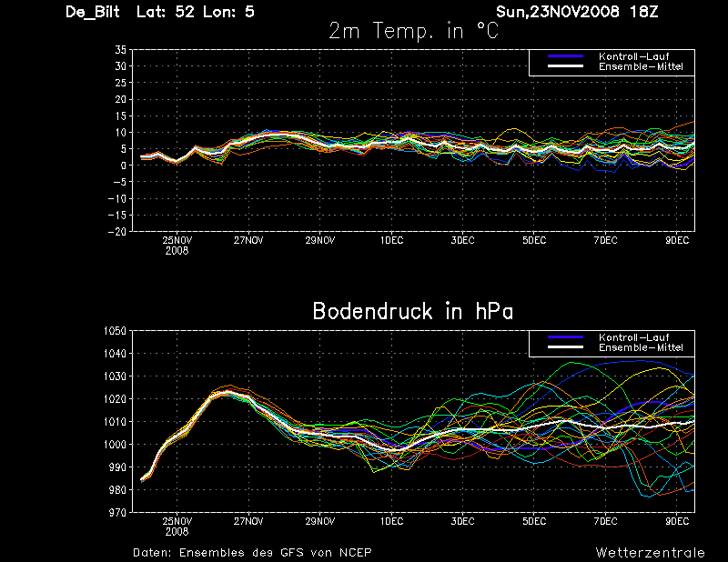This screenshot has height=562, width=728.
Task: Click 'Daten: Ensembles des GFS von NCEP' text
Action: point(252,552)
